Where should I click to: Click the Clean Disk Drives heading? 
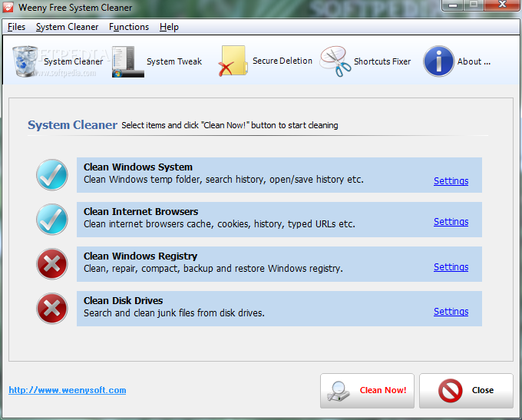123,300
